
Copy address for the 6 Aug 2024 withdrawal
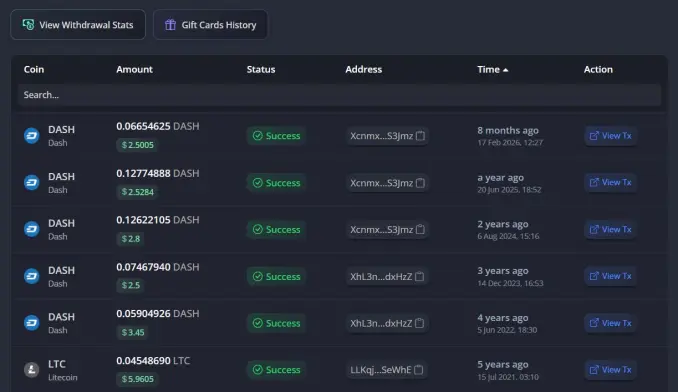point(420,229)
